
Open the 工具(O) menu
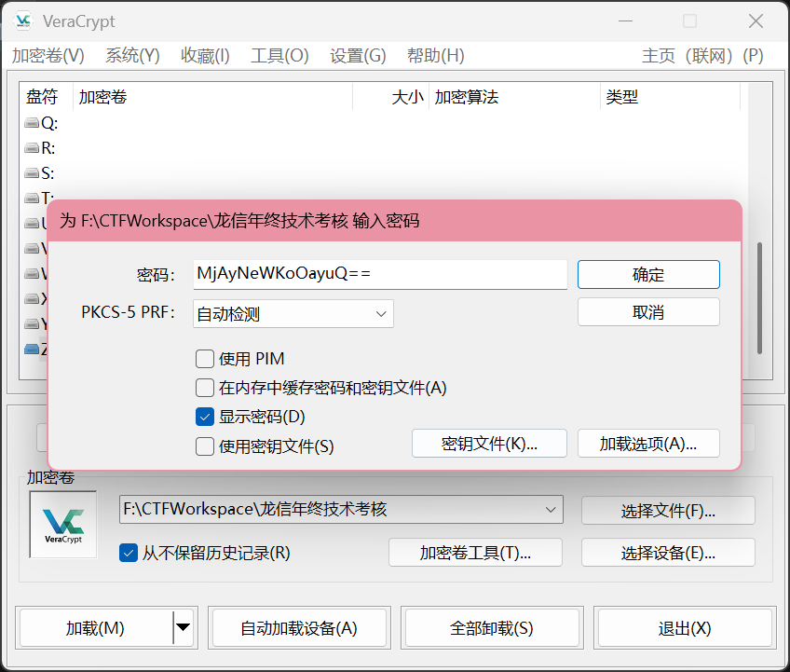point(279,55)
